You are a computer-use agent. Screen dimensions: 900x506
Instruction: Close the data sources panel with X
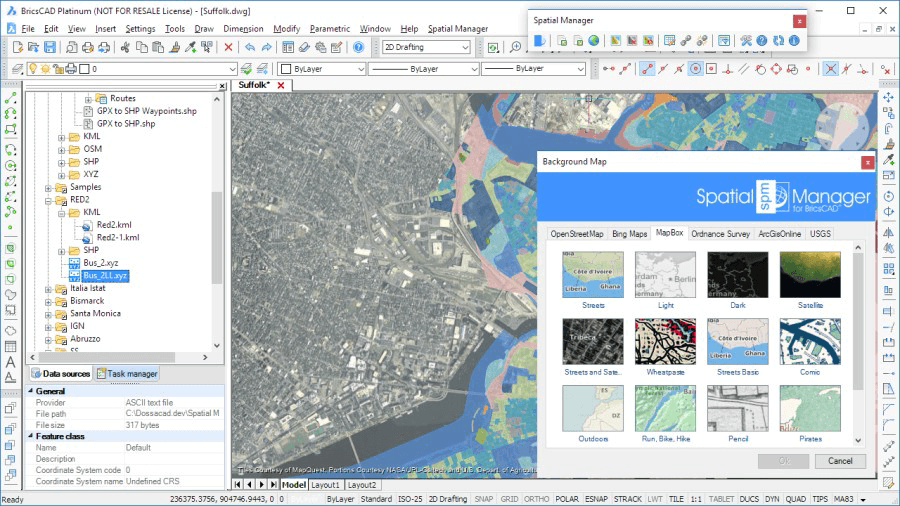tap(223, 86)
